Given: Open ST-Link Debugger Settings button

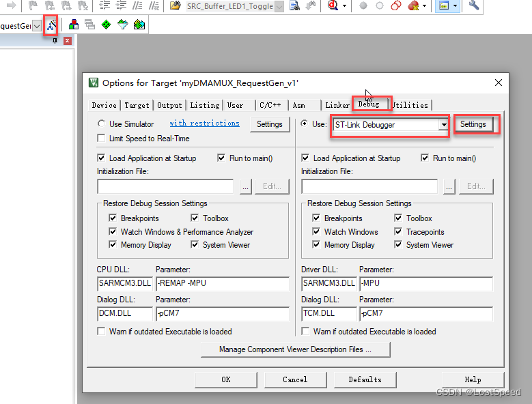Looking at the screenshot, I should [x=473, y=124].
